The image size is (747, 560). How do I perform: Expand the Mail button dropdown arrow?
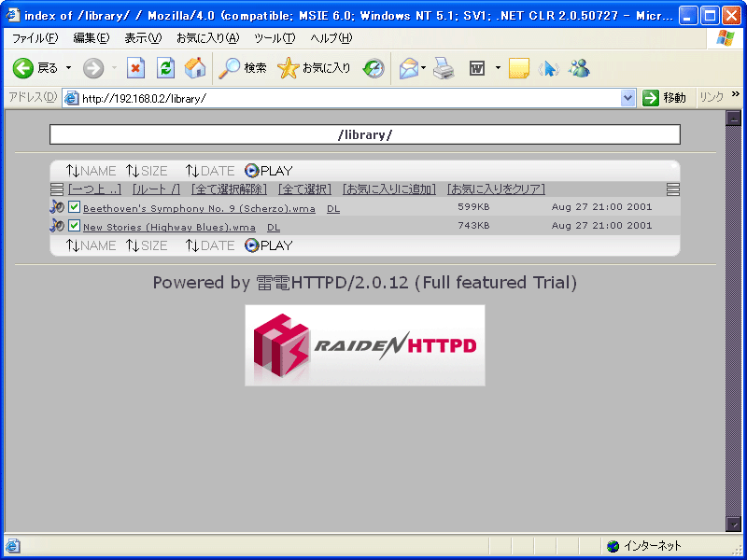[x=423, y=68]
